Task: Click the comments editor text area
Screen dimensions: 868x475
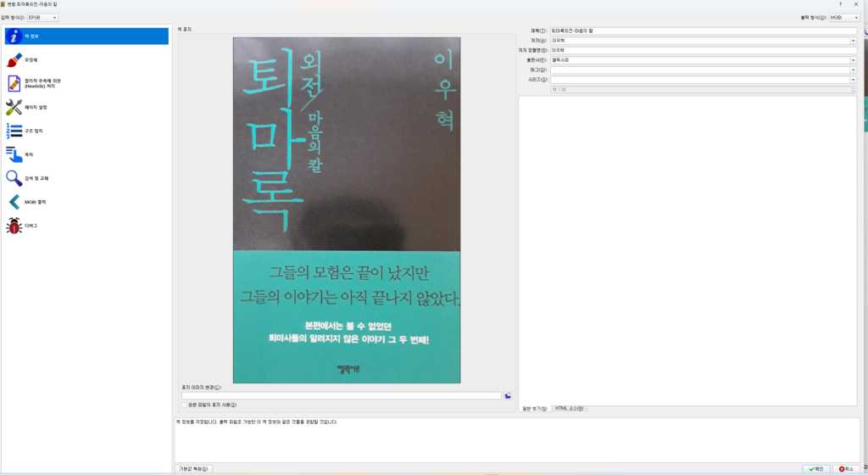Action: 687,250
